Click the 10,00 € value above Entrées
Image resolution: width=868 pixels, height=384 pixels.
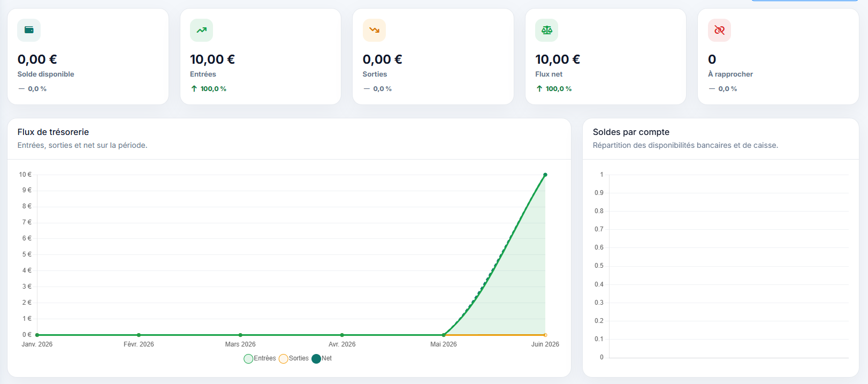(212, 59)
